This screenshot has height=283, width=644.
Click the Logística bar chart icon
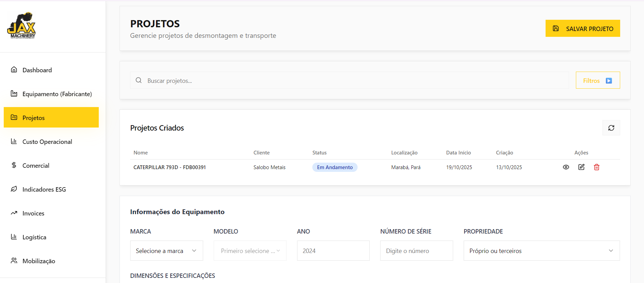coord(14,237)
